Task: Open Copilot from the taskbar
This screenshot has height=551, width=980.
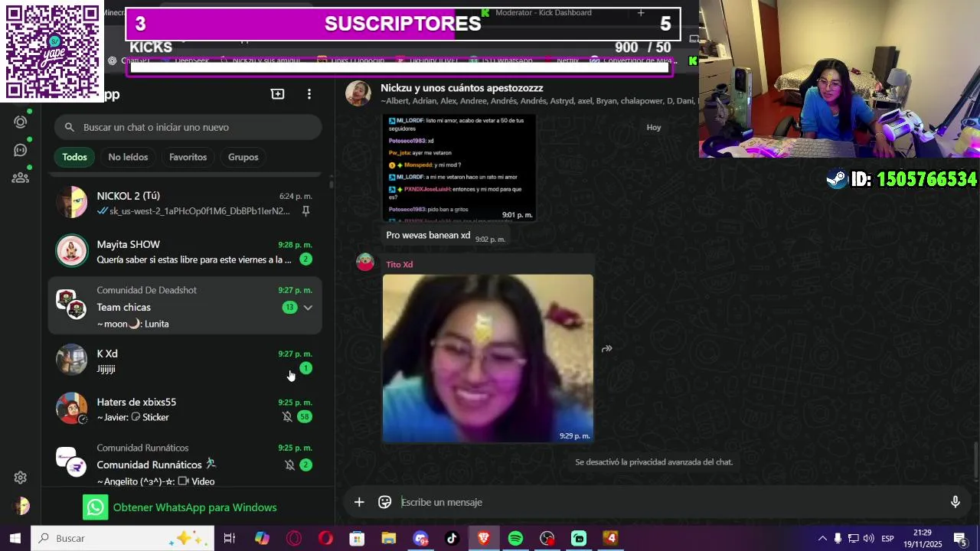Action: click(262, 538)
